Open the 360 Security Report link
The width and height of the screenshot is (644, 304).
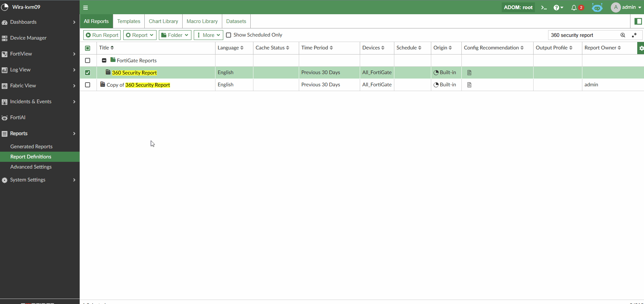pyautogui.click(x=134, y=73)
